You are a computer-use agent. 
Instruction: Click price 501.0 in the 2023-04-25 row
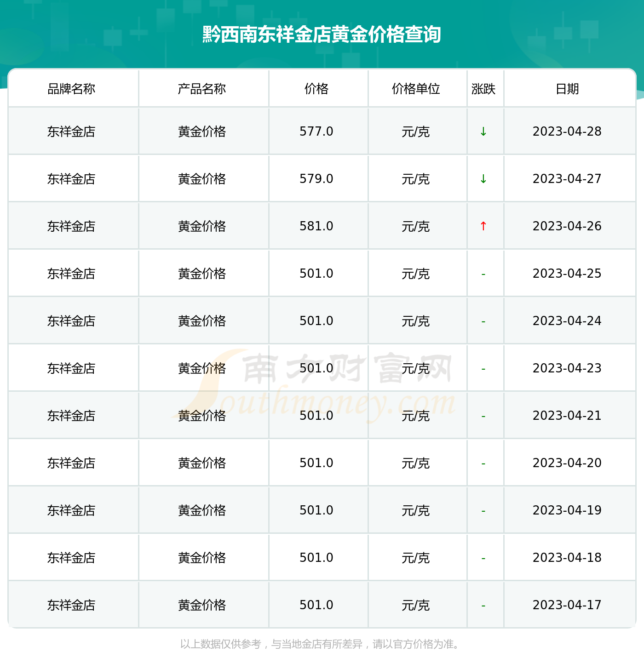(x=316, y=274)
